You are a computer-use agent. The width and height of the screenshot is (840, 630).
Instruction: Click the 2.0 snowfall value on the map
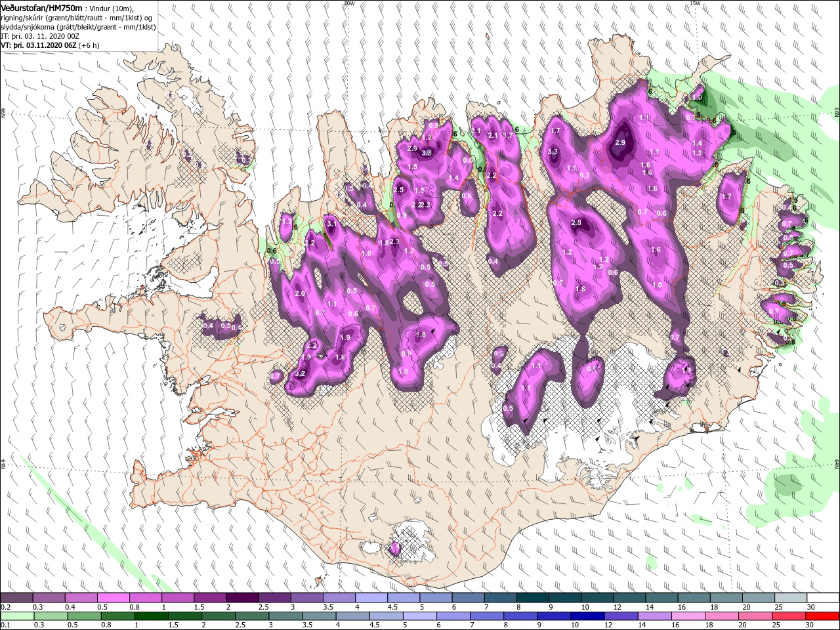click(x=301, y=293)
